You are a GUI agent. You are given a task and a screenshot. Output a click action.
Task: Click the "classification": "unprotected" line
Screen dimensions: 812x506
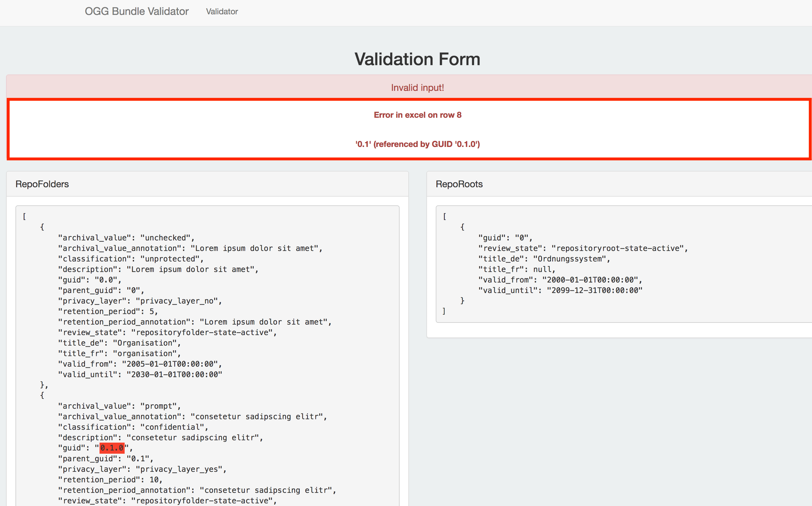pyautogui.click(x=131, y=259)
